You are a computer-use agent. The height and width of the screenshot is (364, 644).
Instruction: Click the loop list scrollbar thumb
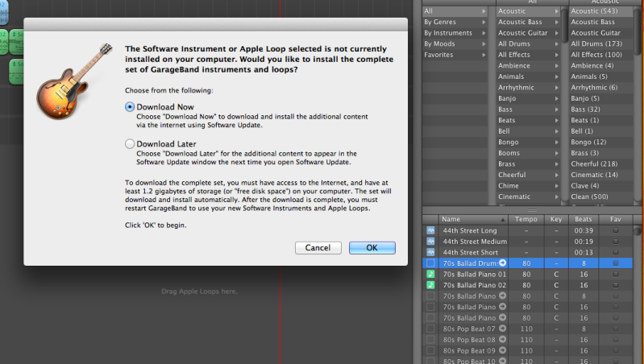point(638,230)
